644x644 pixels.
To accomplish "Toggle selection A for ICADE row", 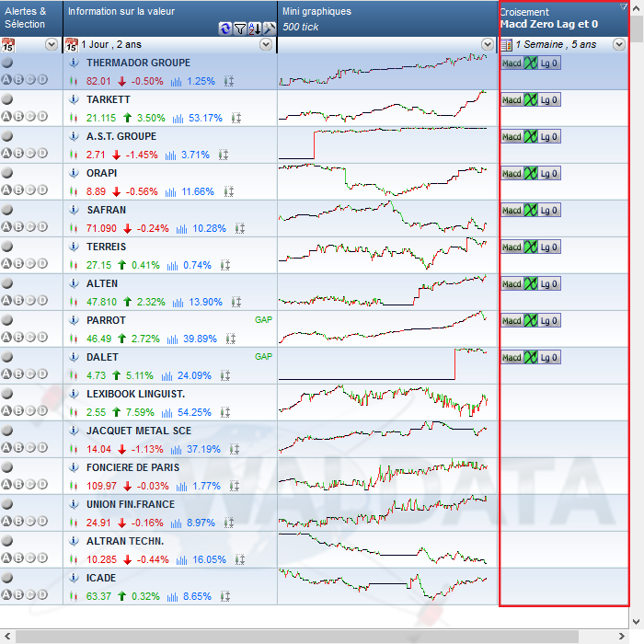I will click(x=6, y=594).
